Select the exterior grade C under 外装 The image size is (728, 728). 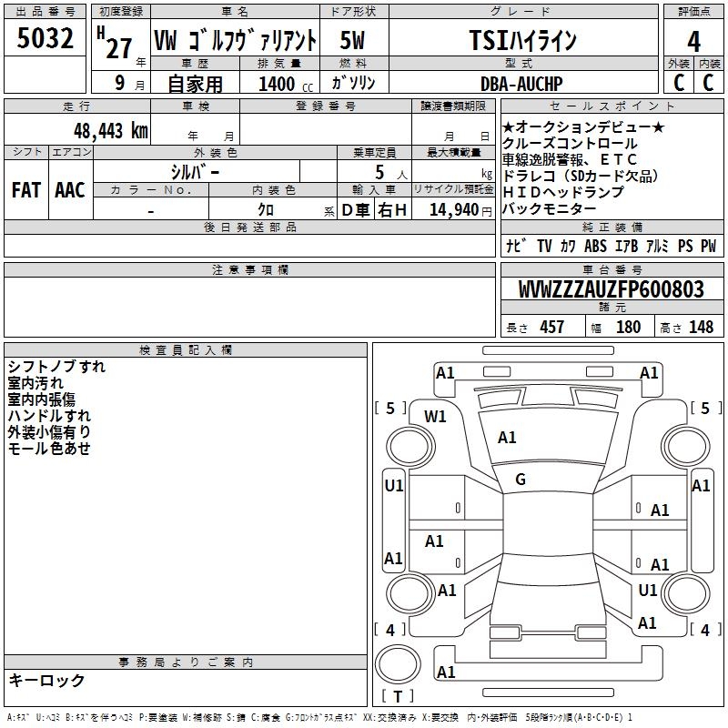pyautogui.click(x=679, y=83)
